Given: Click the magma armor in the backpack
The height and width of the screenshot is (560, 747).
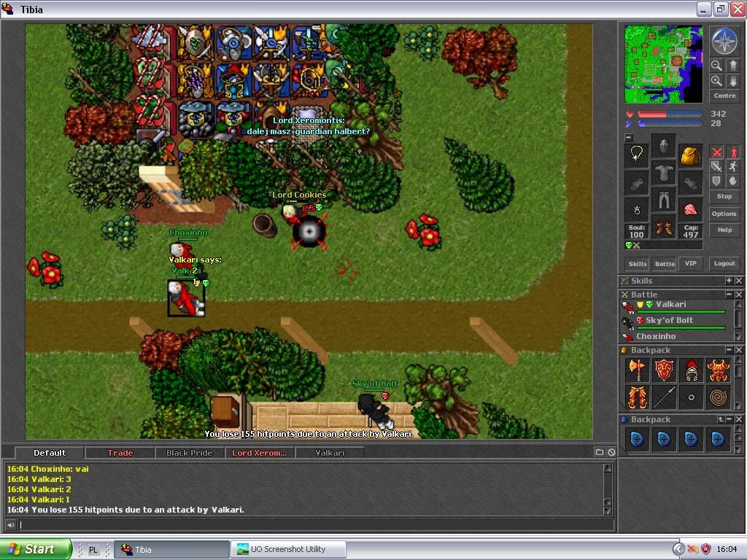Looking at the screenshot, I should pyautogui.click(x=718, y=370).
